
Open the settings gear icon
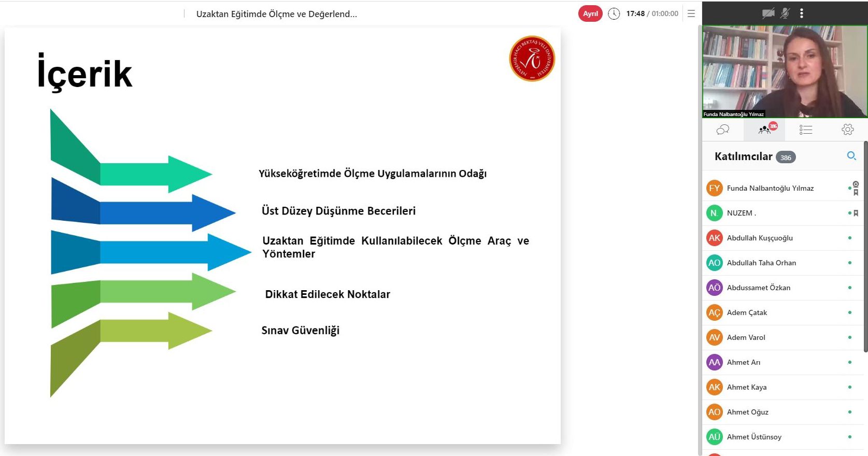pos(847,130)
